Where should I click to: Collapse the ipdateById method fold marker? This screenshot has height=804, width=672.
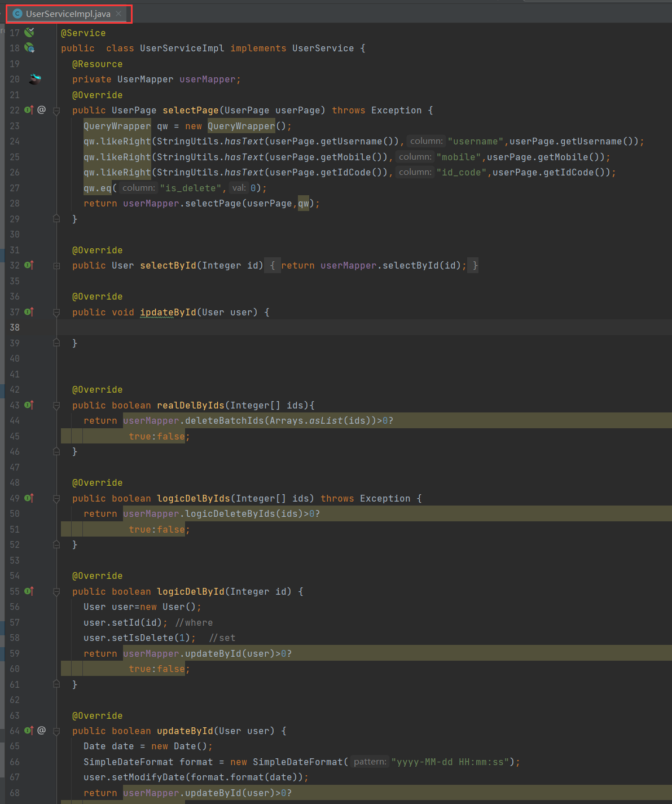pos(56,313)
